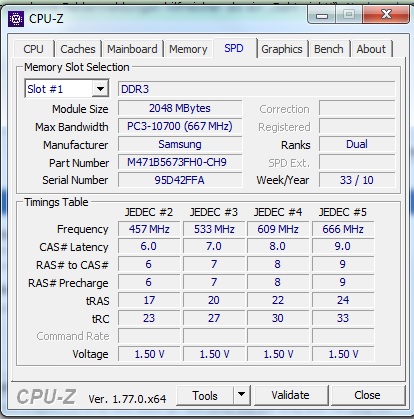The image size is (414, 419).
Task: Click the PC3-10700 (667 MHz) bandwidth value
Action: point(180,126)
